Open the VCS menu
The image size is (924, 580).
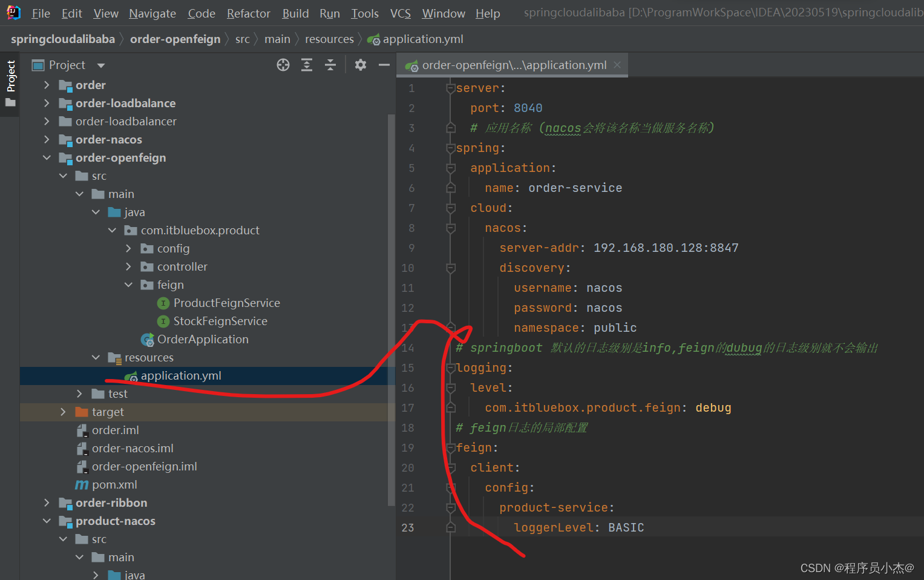[x=401, y=13]
